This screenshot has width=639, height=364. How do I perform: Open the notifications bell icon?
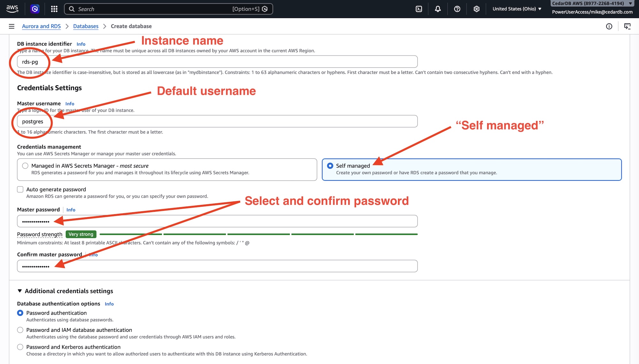(438, 9)
